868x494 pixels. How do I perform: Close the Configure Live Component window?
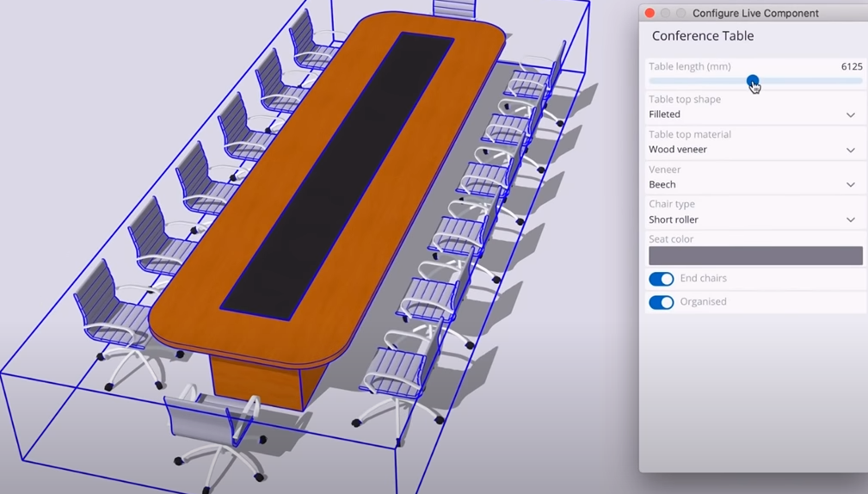point(649,13)
